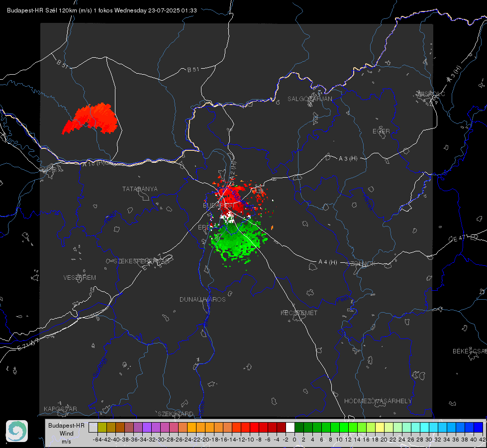The height and width of the screenshot is (448, 487).
Task: Click the SZEKESFEHERVAR city label
Action: tap(141, 261)
